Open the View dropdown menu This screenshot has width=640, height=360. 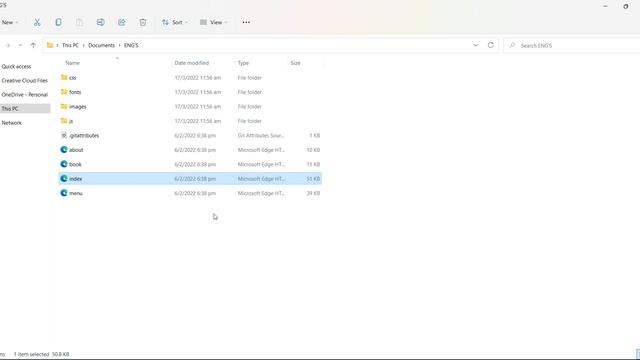(214, 22)
